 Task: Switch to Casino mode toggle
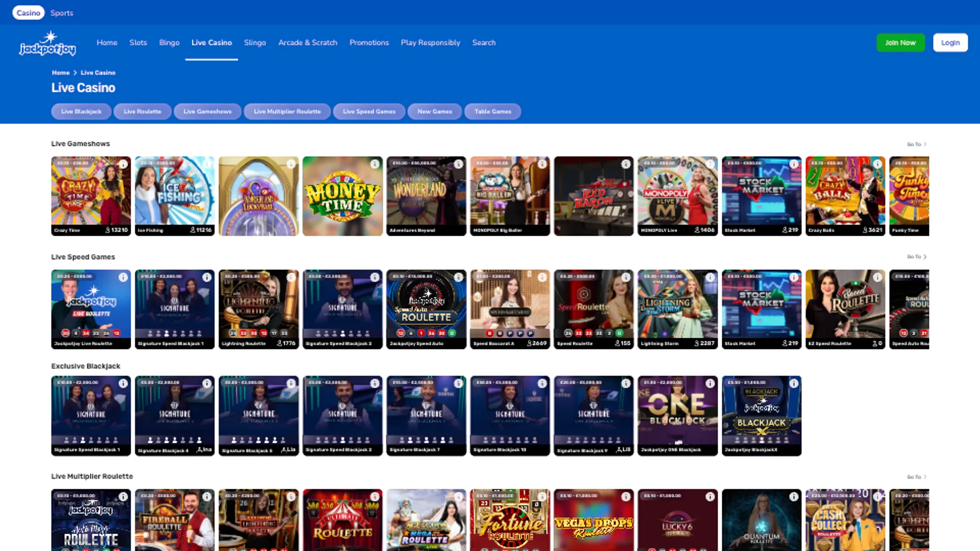click(x=29, y=13)
